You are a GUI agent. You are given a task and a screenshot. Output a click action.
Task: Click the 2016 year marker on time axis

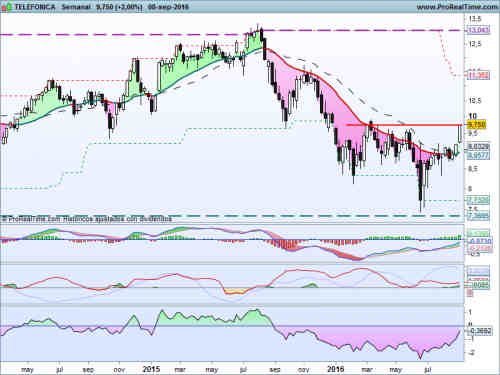(x=335, y=369)
